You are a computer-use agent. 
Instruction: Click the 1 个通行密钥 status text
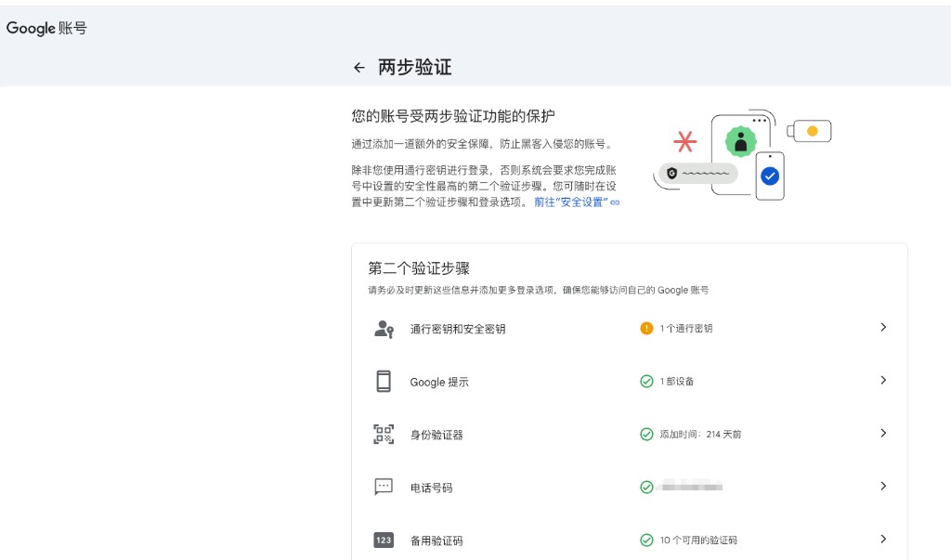coord(686,328)
